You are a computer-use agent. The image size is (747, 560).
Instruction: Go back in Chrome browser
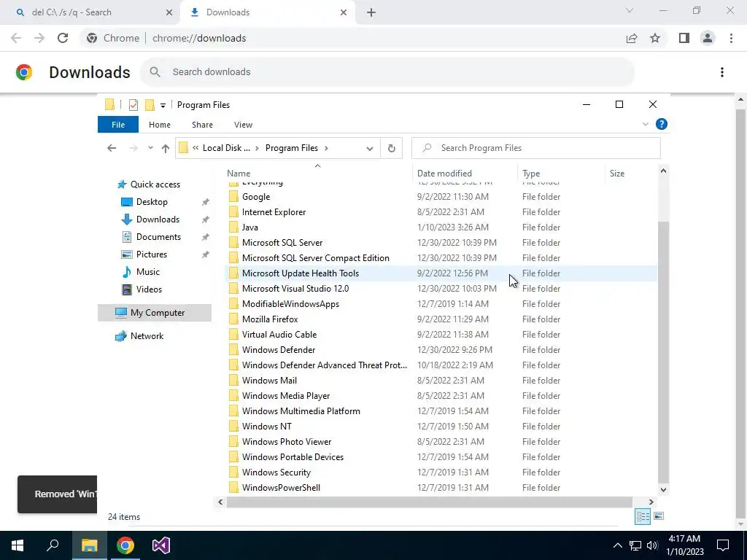point(16,38)
